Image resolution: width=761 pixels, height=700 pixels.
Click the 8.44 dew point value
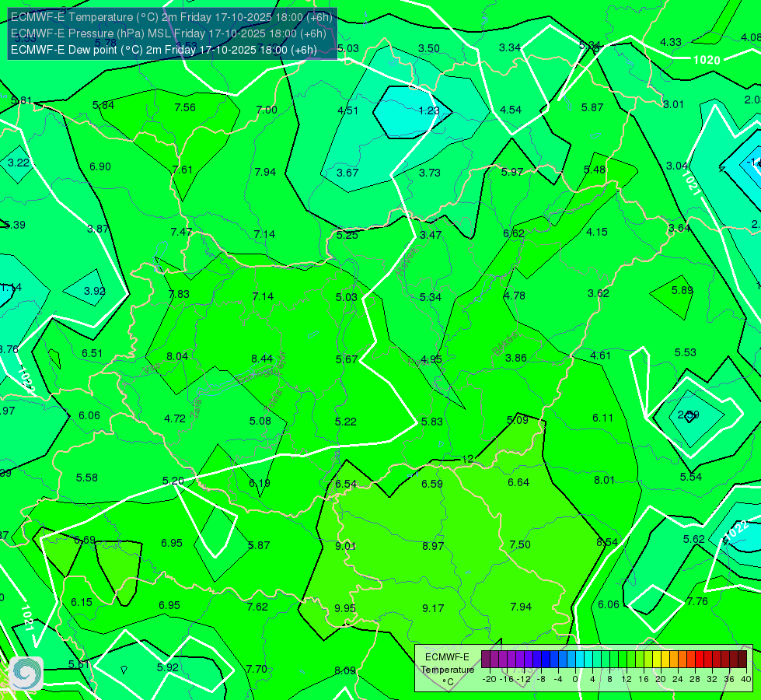(x=262, y=359)
